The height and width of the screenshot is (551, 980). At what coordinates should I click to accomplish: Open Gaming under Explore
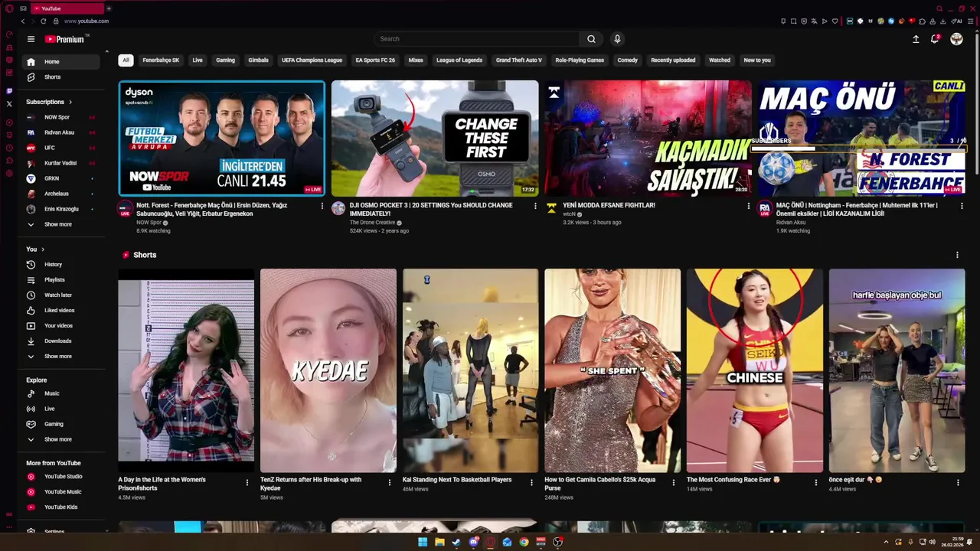point(59,424)
